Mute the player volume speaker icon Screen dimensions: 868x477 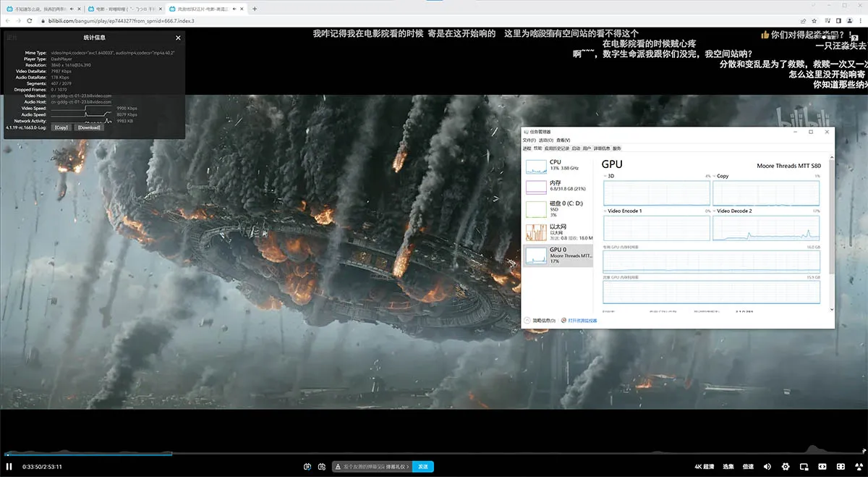coord(767,467)
